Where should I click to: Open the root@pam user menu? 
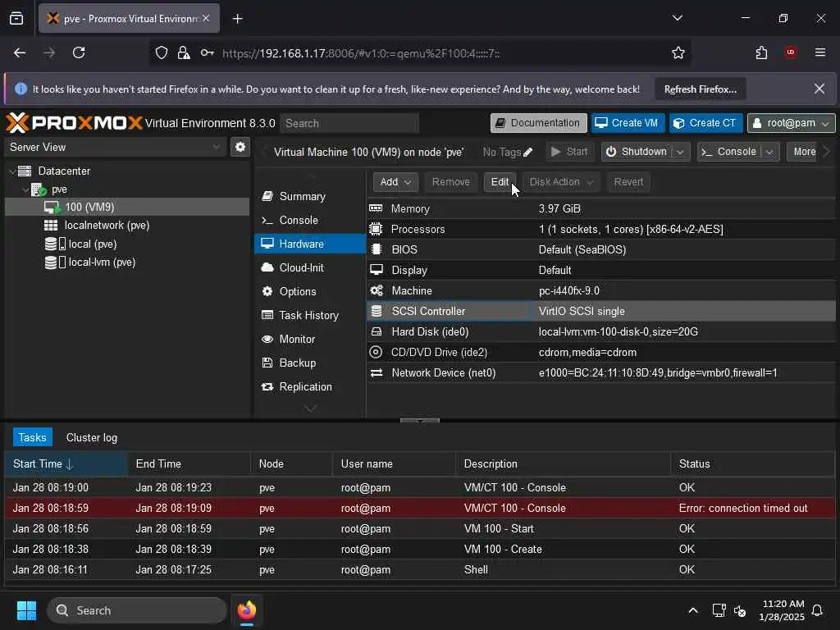point(791,123)
